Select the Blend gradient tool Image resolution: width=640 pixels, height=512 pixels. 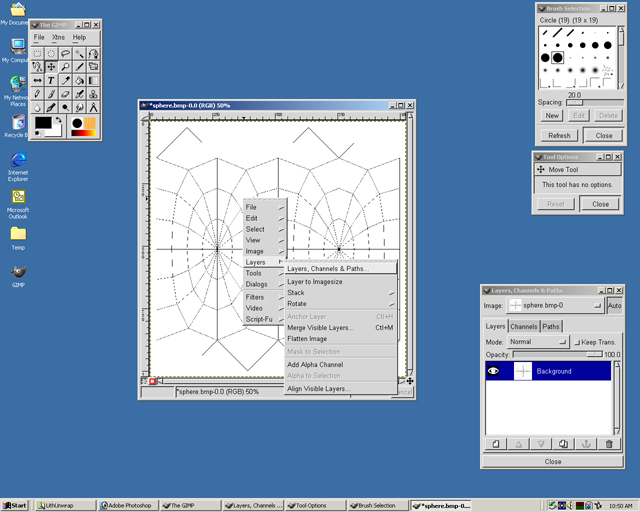coord(93,80)
